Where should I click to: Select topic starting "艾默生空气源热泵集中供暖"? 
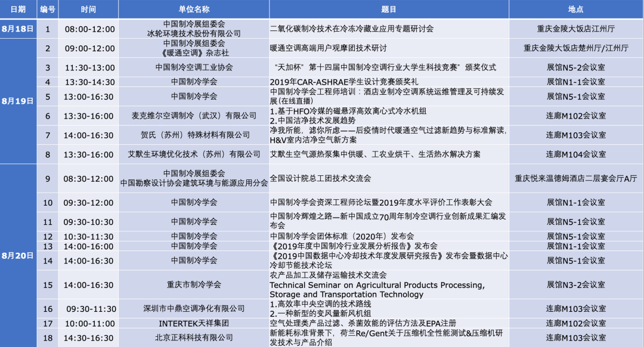(375, 154)
